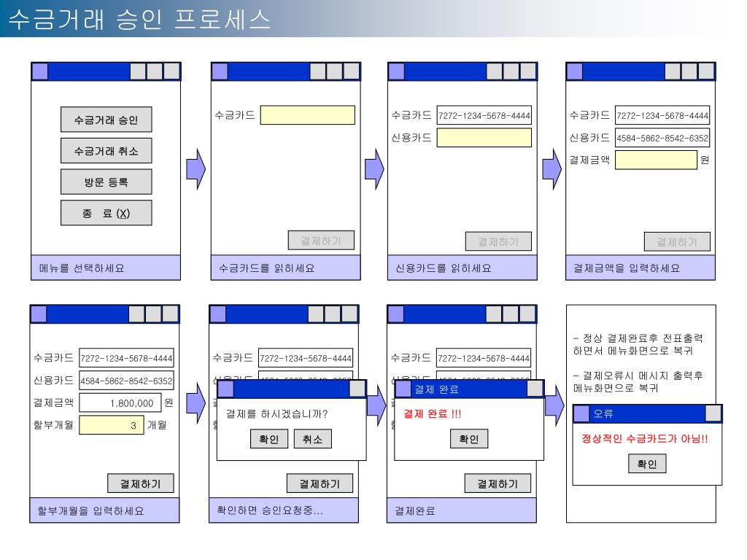
Task: Click 수금카드 number field in 신용카드를 읽히세요 window
Action: pos(484,115)
